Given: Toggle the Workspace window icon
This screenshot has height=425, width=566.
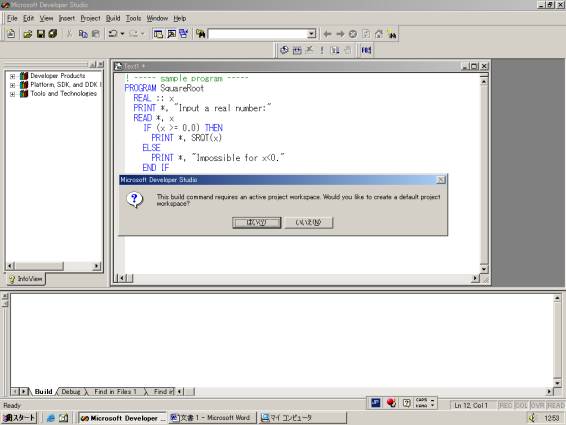Looking at the screenshot, I should [158, 34].
